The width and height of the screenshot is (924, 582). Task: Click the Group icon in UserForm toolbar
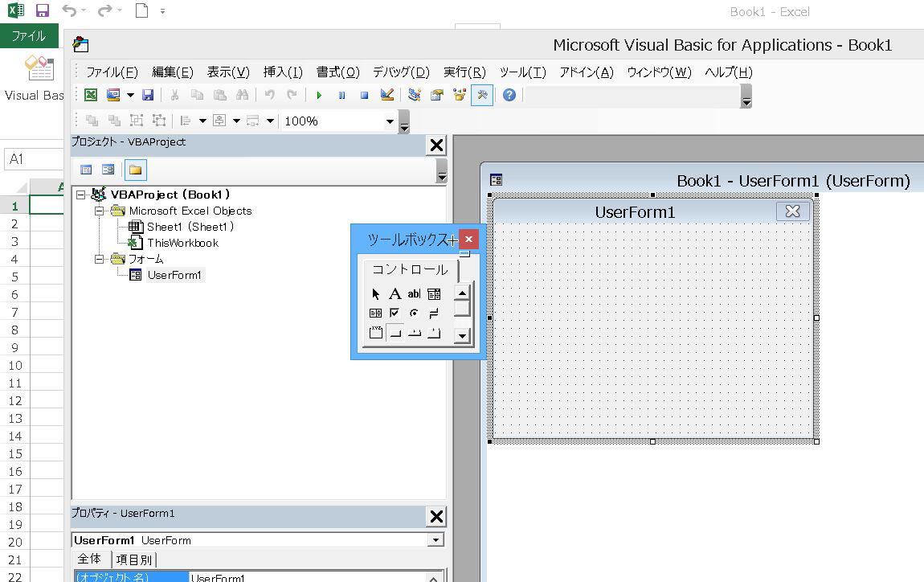coord(136,121)
